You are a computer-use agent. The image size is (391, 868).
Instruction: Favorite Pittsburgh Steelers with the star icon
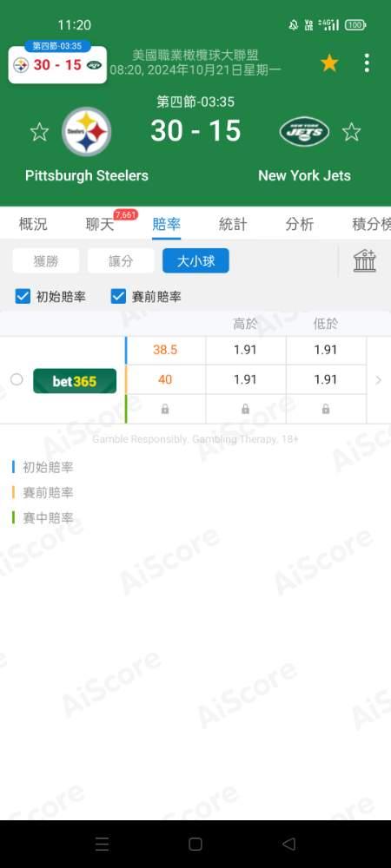coord(39,132)
